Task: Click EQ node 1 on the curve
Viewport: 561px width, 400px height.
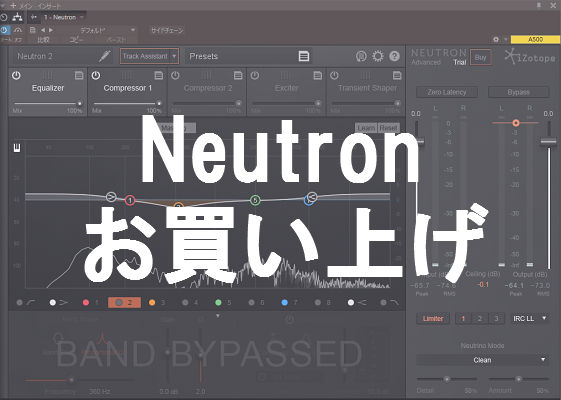Action: click(130, 200)
